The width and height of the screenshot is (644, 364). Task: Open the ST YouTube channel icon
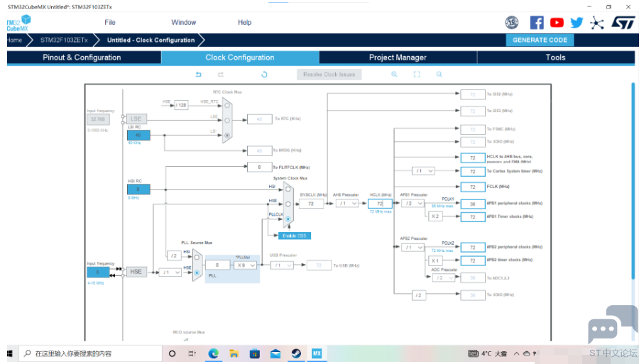coord(557,23)
